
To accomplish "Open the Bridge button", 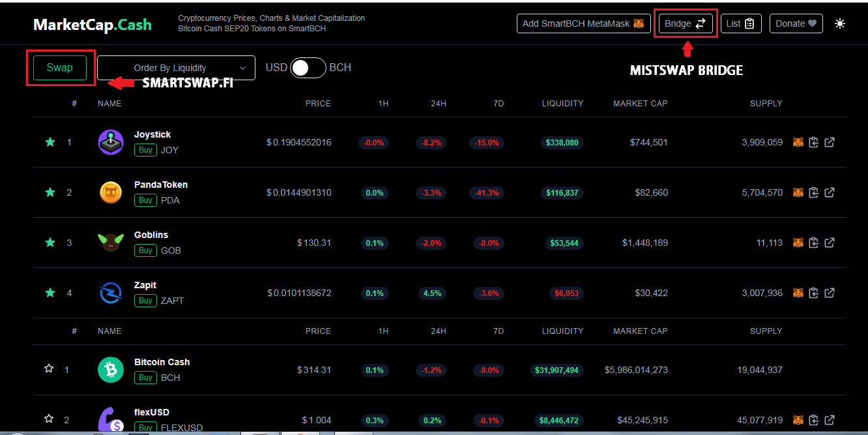I will click(686, 23).
